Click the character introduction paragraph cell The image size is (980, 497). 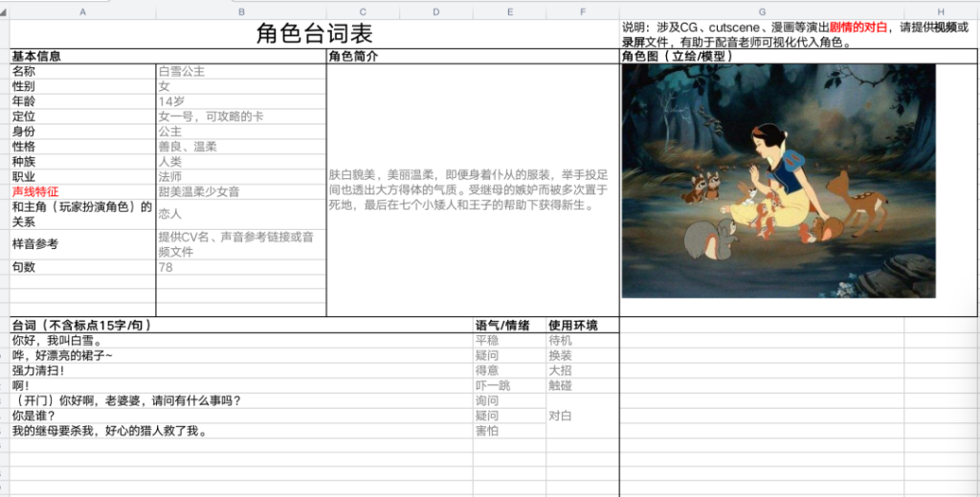click(473, 190)
